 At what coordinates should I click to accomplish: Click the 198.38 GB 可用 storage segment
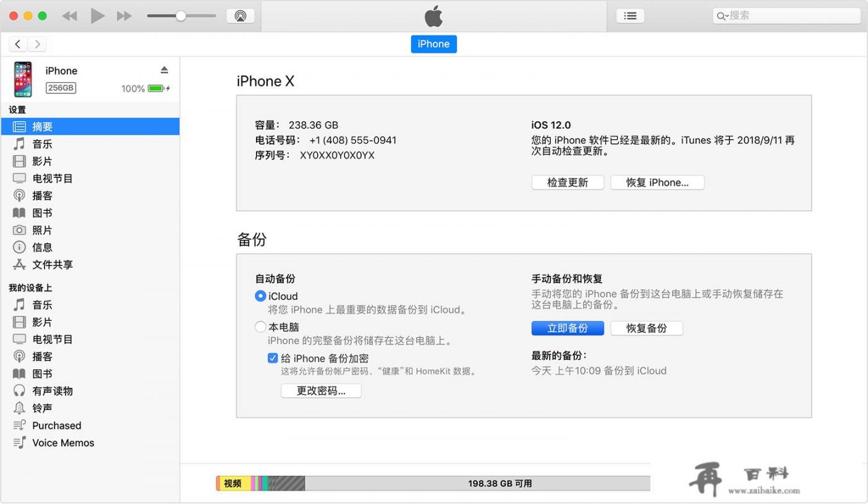coord(477,484)
